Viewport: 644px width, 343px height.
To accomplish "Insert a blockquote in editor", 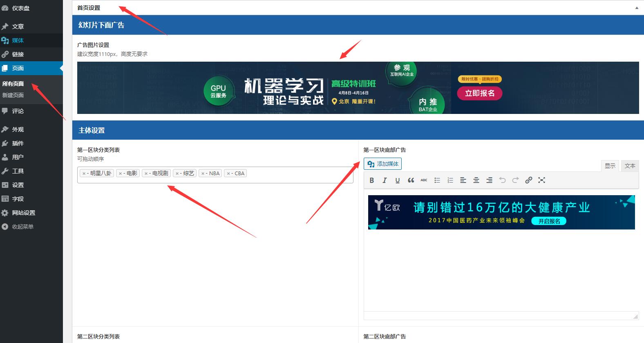I will [411, 180].
